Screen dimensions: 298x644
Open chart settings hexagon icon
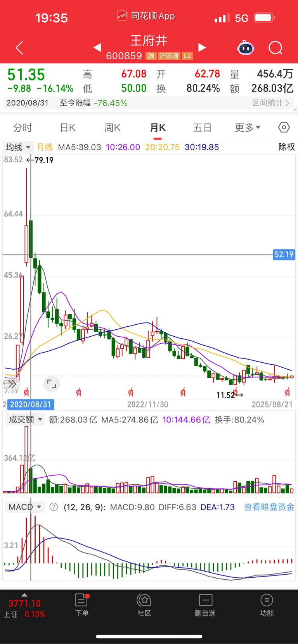click(x=284, y=127)
